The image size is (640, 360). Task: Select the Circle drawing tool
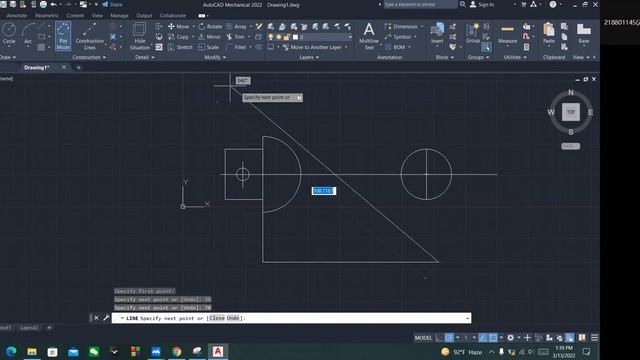tap(9, 33)
